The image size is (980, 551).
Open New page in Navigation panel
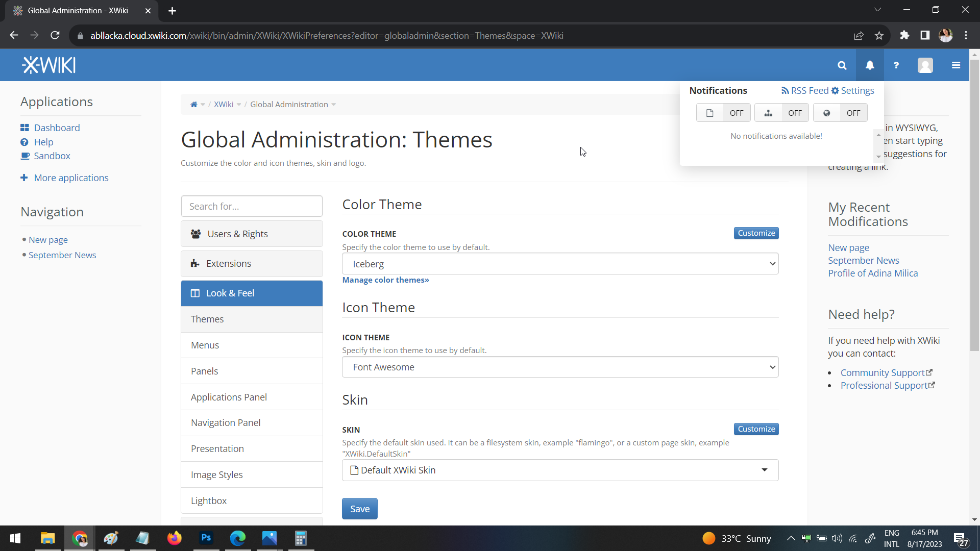click(48, 240)
